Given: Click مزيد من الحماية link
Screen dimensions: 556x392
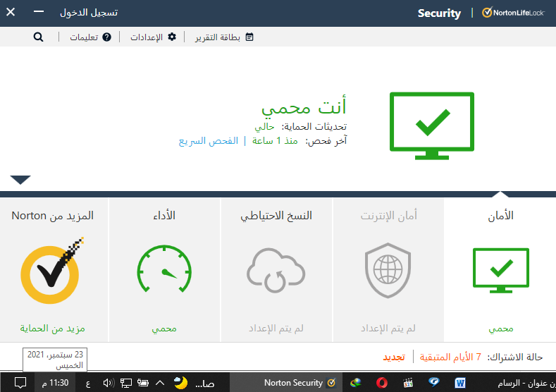Looking at the screenshot, I should tap(52, 329).
